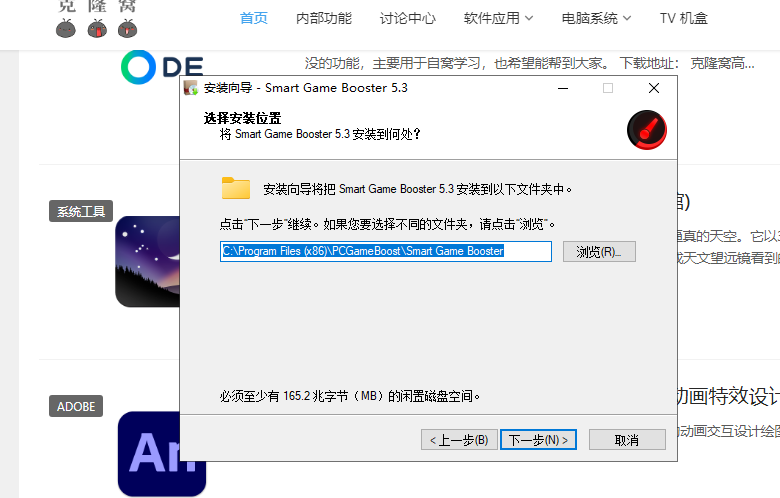Expand the 软件应用 dropdown menu
This screenshot has height=498, width=780.
coord(498,18)
